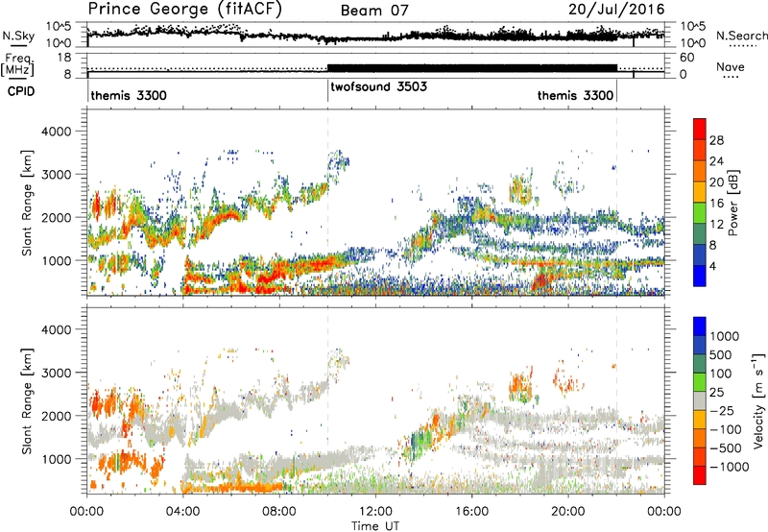Click the '60' tick on the Nave axis

point(686,58)
